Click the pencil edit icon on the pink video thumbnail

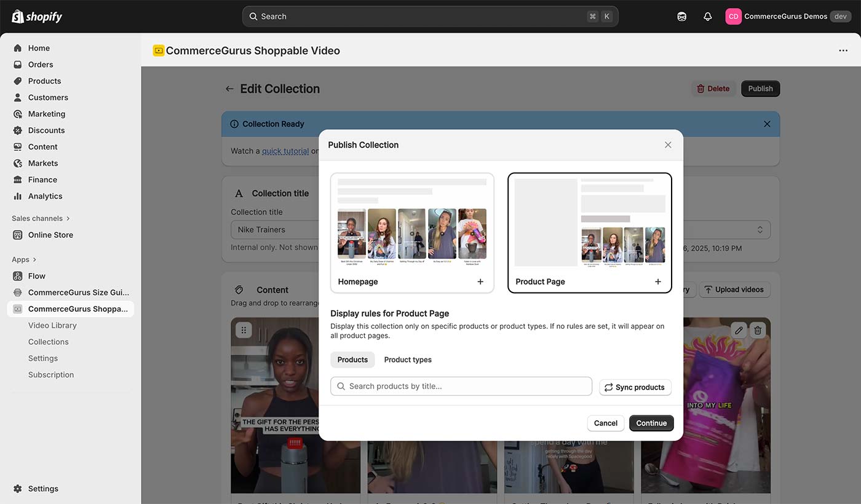(x=739, y=330)
